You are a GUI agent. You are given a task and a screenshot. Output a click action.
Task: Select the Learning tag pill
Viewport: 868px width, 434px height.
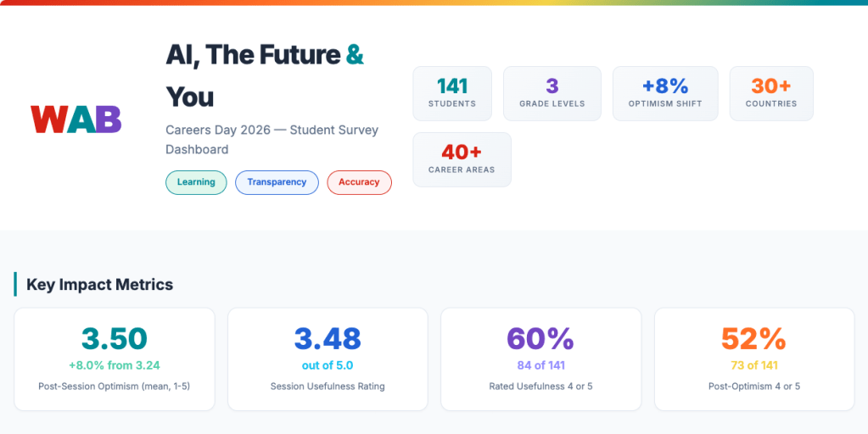196,182
